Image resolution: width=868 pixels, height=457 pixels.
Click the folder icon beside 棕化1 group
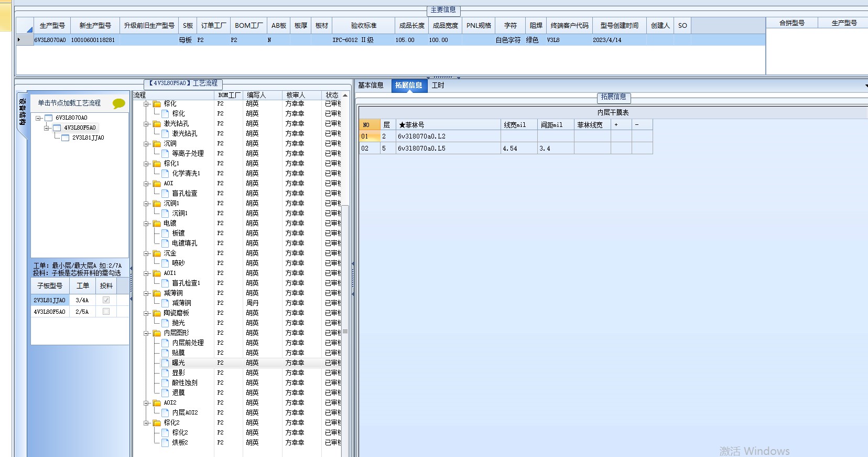[x=157, y=164]
